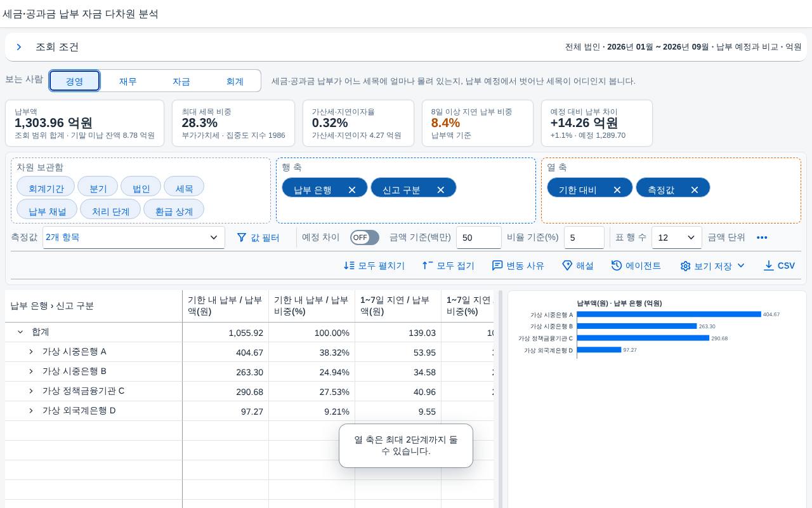Image resolution: width=812 pixels, height=508 pixels.
Task: Click 모두 펼치기 expand-all icon button
Action: [x=374, y=265]
